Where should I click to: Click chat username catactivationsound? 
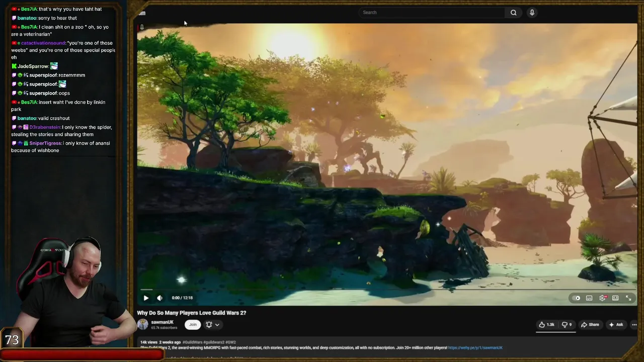[x=43, y=43]
